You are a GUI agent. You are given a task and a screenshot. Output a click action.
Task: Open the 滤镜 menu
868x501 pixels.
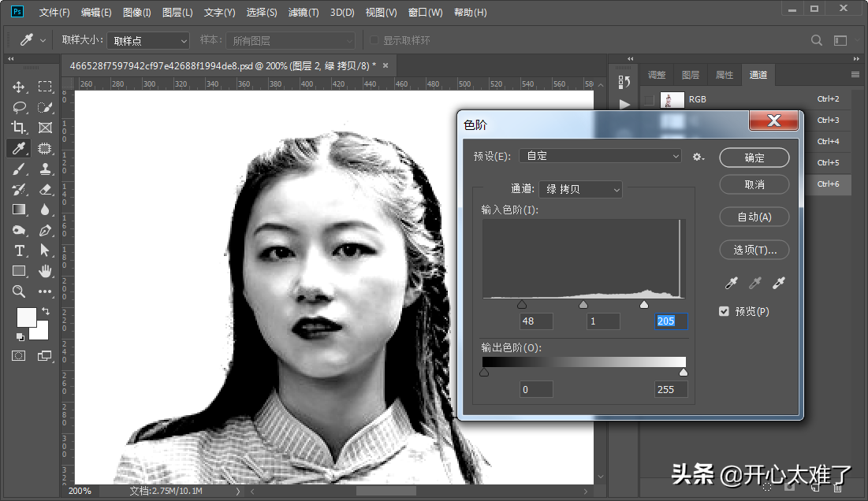pyautogui.click(x=304, y=13)
